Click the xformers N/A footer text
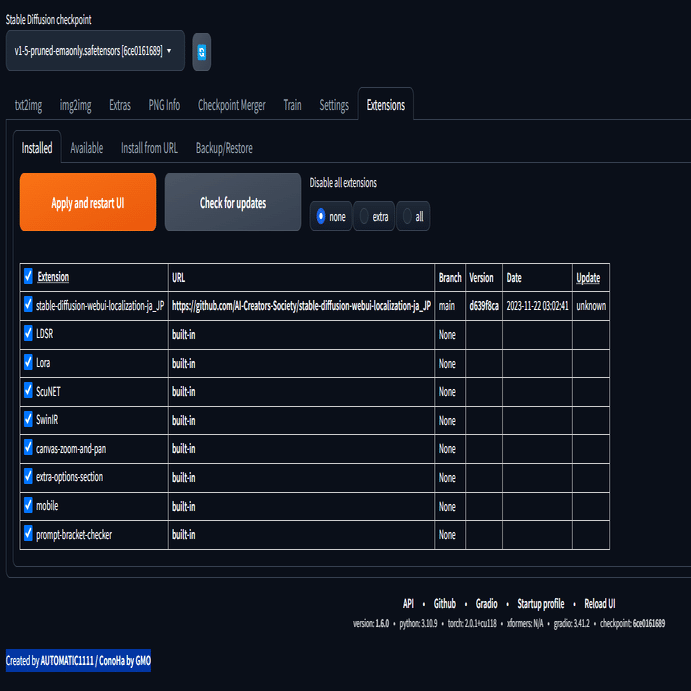Screen dimensions: 691x691 click(x=525, y=624)
